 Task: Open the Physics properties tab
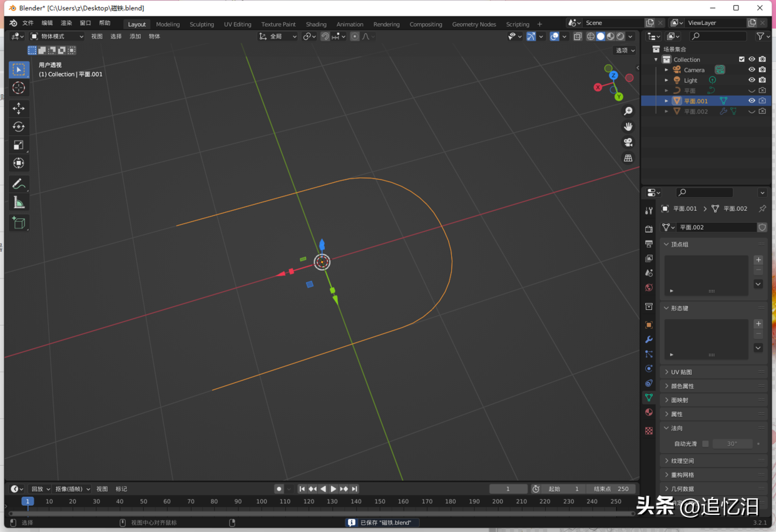pos(649,369)
